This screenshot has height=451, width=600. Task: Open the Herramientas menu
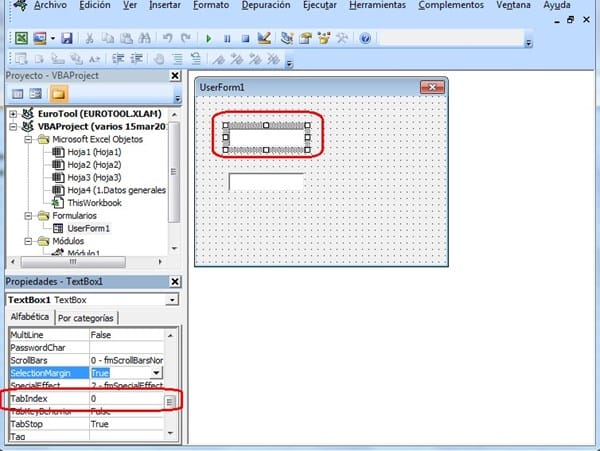(378, 5)
